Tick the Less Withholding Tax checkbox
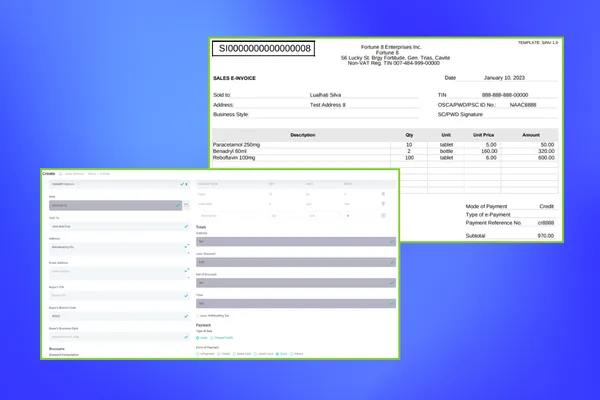Image resolution: width=600 pixels, height=400 pixels. coord(198,316)
